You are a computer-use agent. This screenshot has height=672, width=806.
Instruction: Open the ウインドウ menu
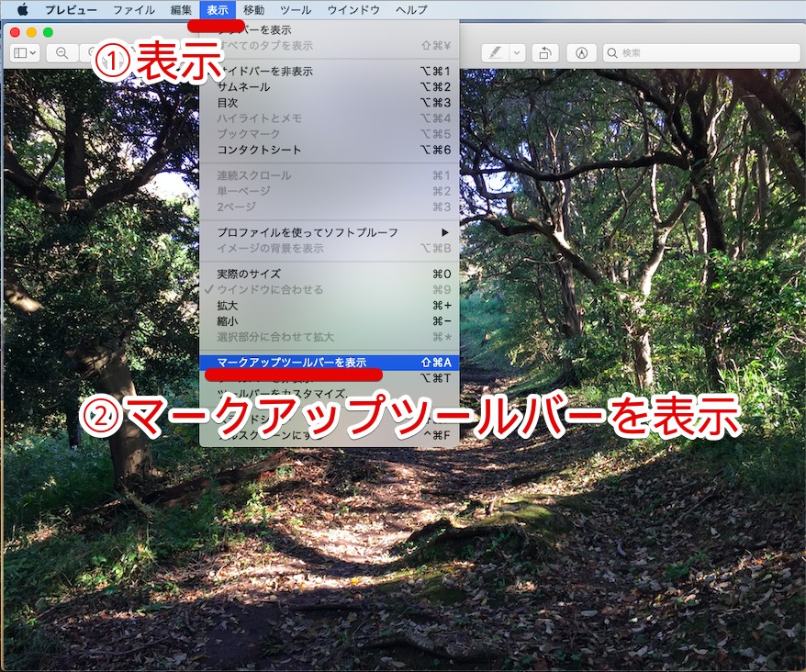tap(353, 10)
